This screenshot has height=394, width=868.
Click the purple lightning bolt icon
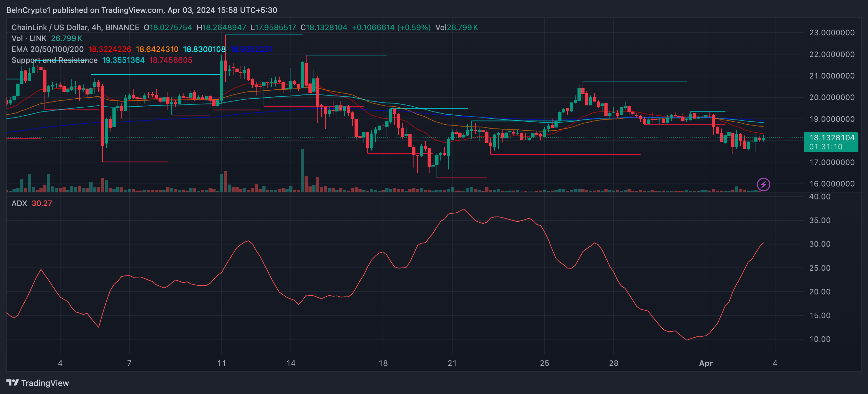763,185
